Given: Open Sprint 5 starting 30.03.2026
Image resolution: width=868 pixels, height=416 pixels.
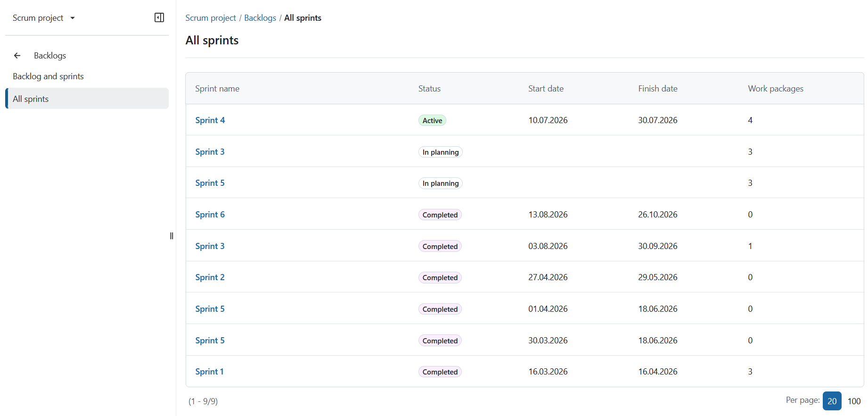Looking at the screenshot, I should click(x=210, y=341).
